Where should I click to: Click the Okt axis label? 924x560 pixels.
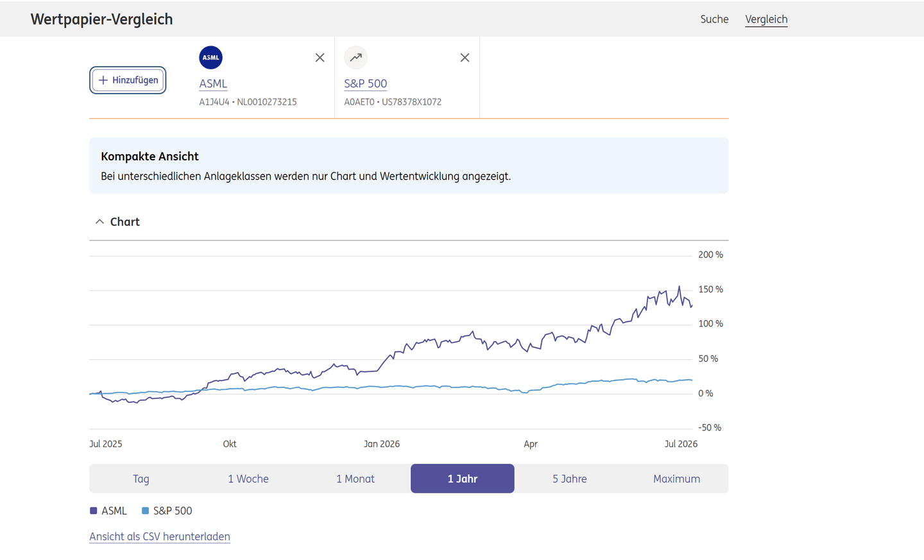tap(230, 444)
